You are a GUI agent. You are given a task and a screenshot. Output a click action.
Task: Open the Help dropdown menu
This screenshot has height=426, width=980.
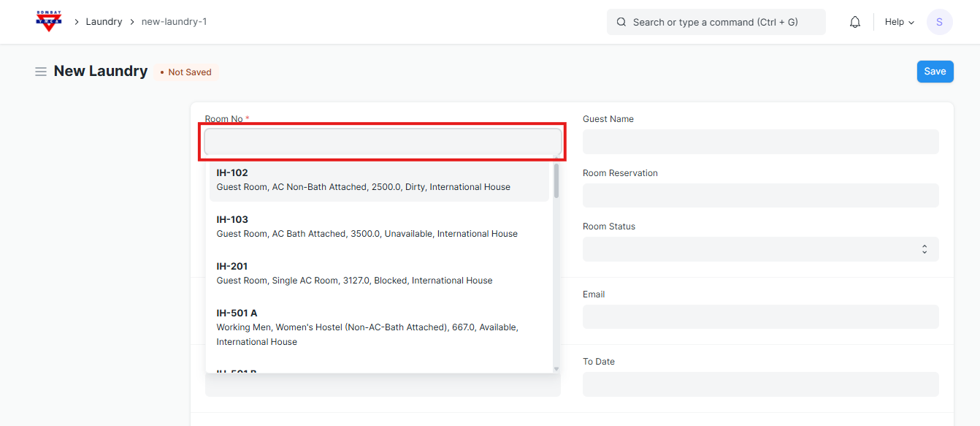(x=899, y=22)
